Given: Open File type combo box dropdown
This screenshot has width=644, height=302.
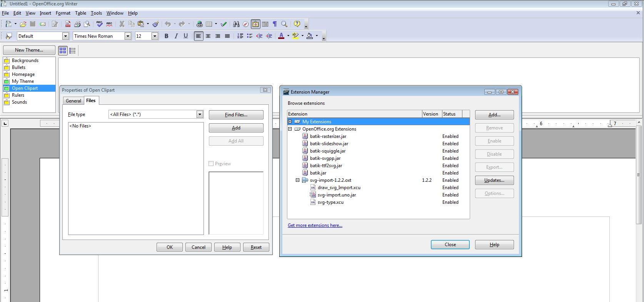Looking at the screenshot, I should pyautogui.click(x=200, y=114).
